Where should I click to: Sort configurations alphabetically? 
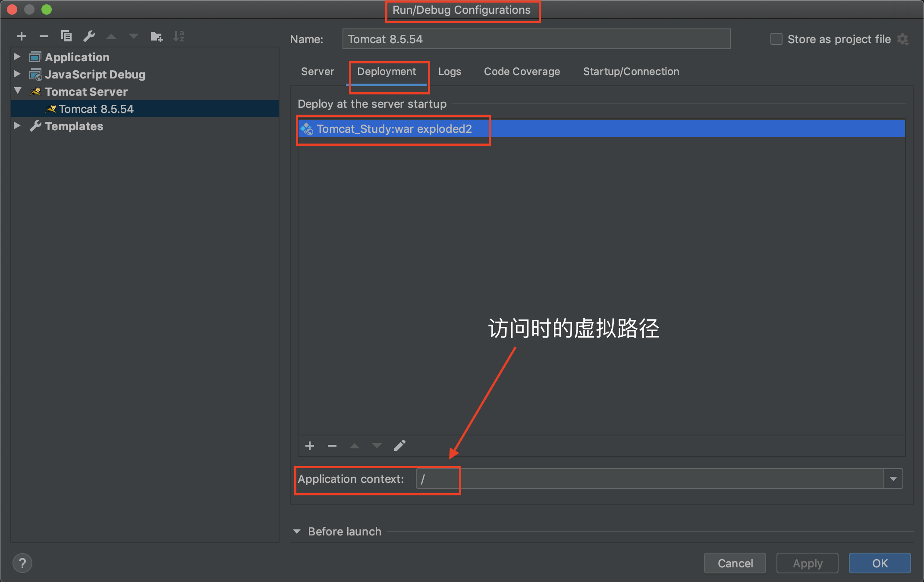click(179, 37)
